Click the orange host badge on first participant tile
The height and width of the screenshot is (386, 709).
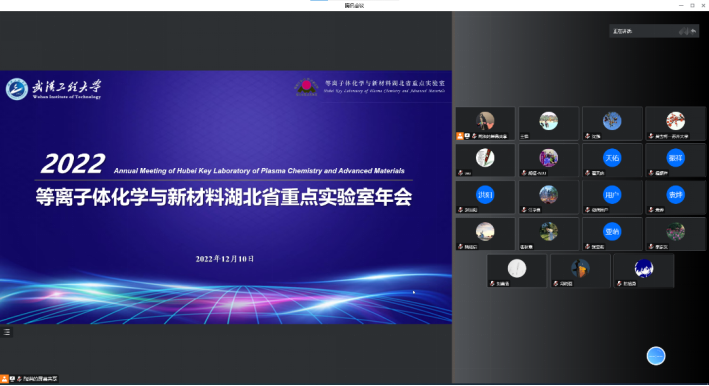click(460, 136)
